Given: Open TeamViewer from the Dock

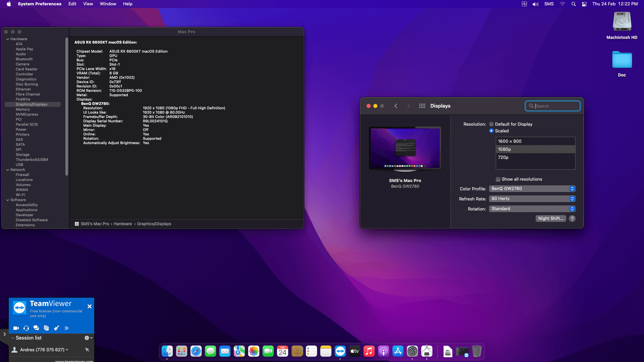Looking at the screenshot, I should tap(340, 351).
